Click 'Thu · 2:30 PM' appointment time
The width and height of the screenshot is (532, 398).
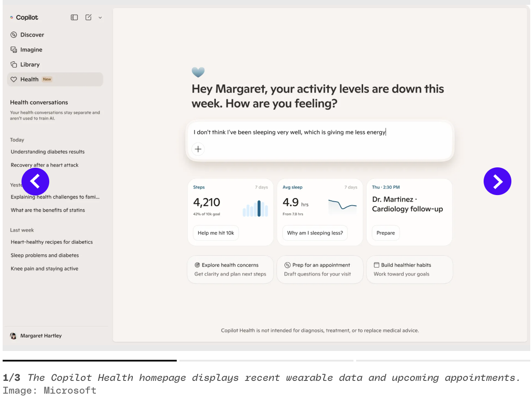coord(386,187)
